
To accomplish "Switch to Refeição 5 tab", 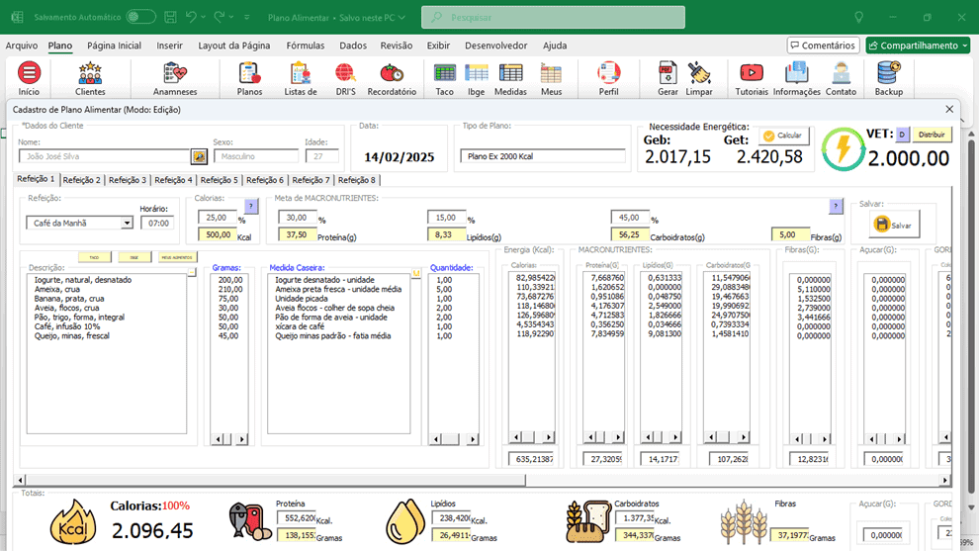I will click(219, 180).
